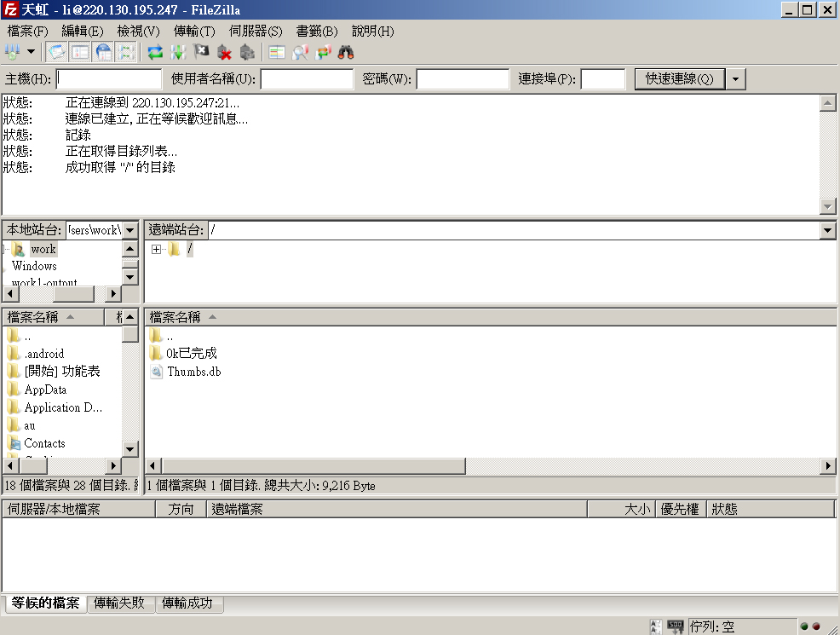Open the 編輯(E) menu
This screenshot has width=840, height=635.
pos(82,32)
